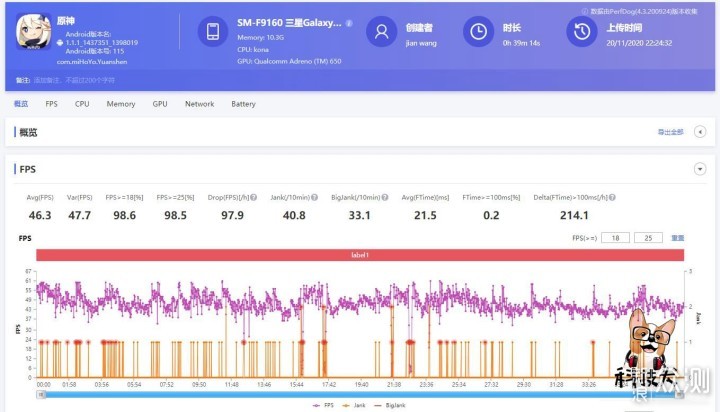Toggle the Jank series in chart legend
This screenshot has width=720, height=412.
click(x=354, y=406)
